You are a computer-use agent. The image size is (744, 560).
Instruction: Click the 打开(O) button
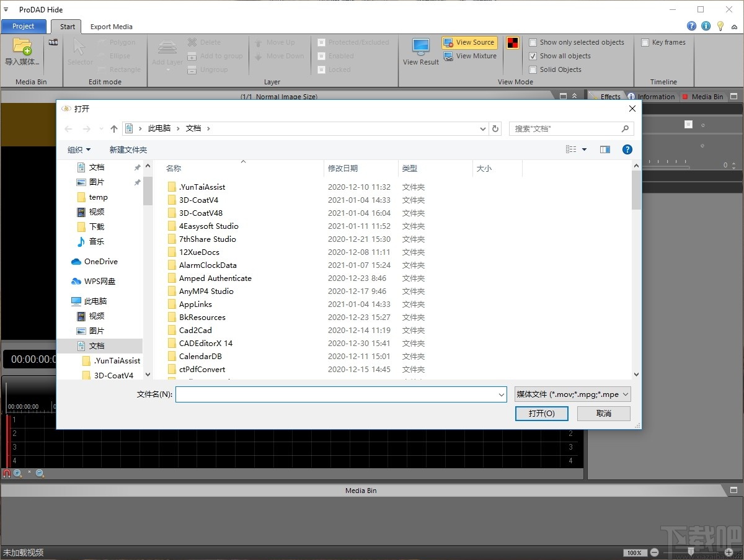(541, 413)
